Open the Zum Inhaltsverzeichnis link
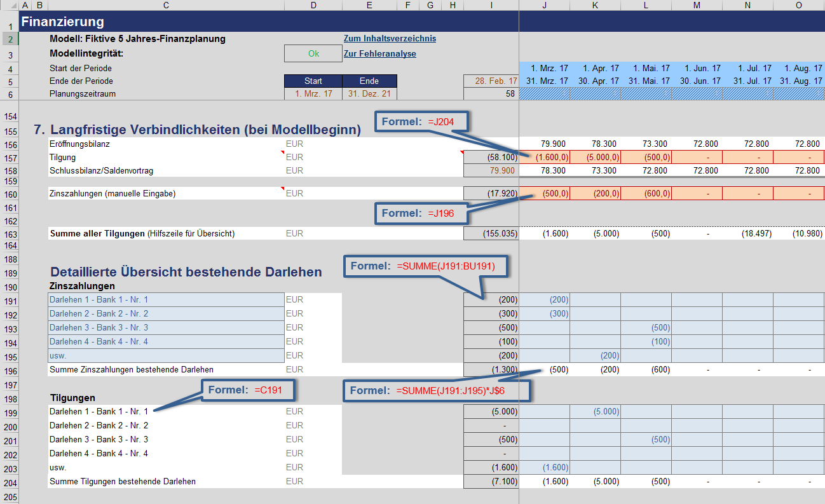Image resolution: width=825 pixels, height=504 pixels. pos(390,39)
